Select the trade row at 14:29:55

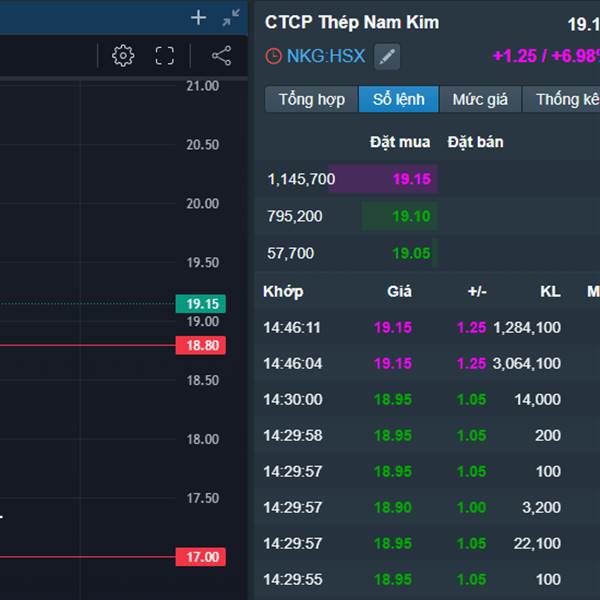pos(427,579)
